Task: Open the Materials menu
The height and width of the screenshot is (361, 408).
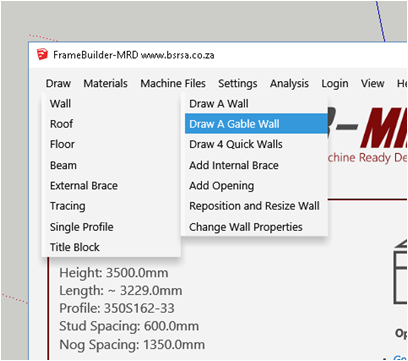Action: (105, 83)
